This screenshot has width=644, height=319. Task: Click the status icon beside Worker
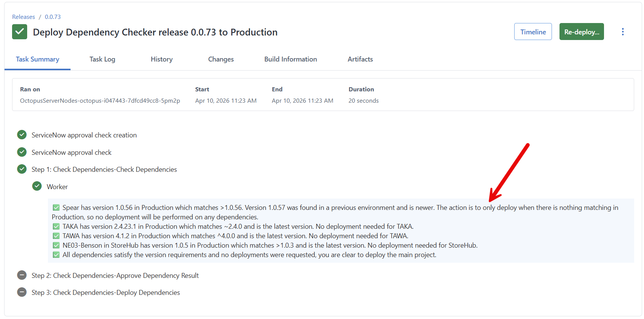click(37, 186)
